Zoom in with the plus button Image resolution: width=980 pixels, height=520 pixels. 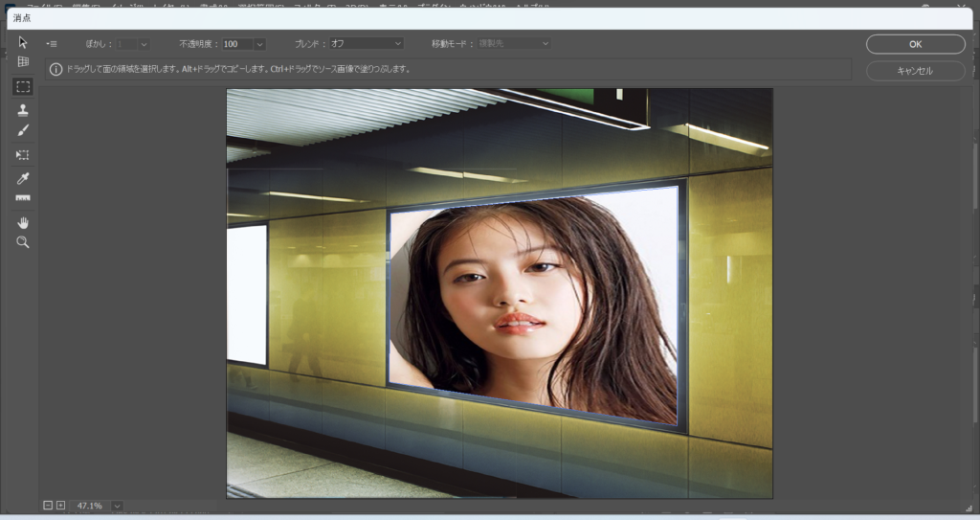[60, 505]
